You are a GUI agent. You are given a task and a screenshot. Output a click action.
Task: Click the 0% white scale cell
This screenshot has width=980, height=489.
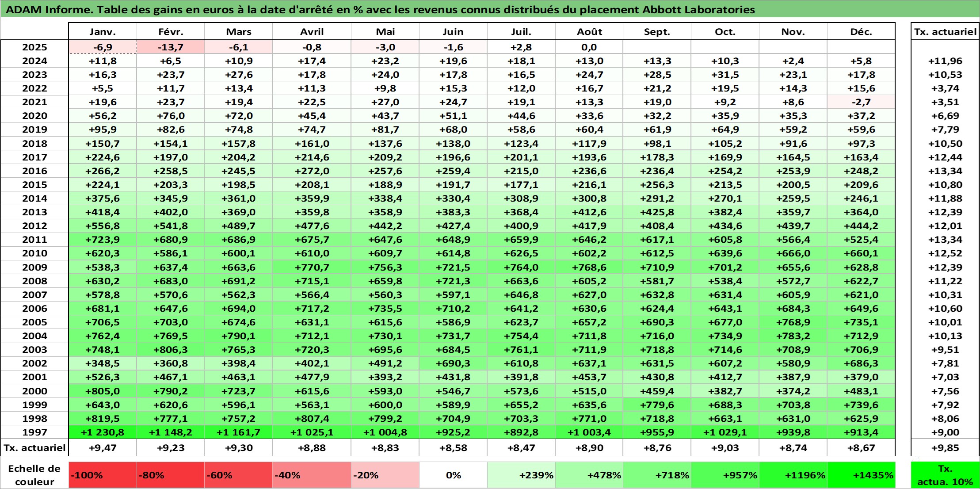point(453,475)
